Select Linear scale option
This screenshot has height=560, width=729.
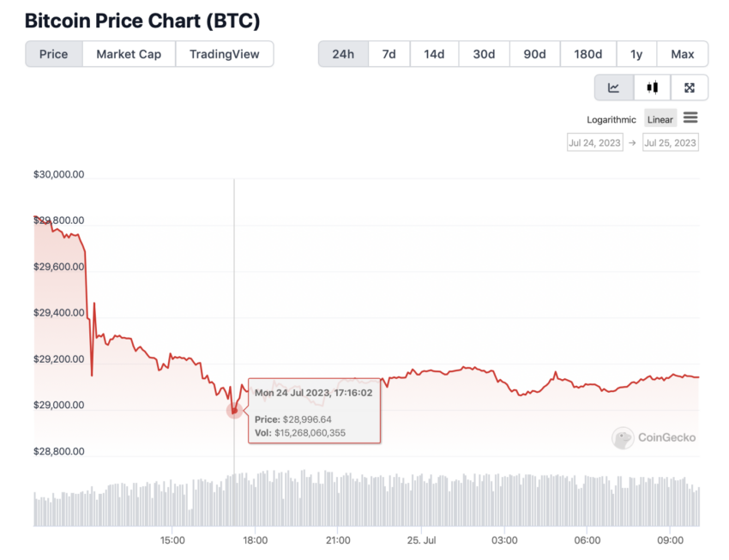pos(660,119)
